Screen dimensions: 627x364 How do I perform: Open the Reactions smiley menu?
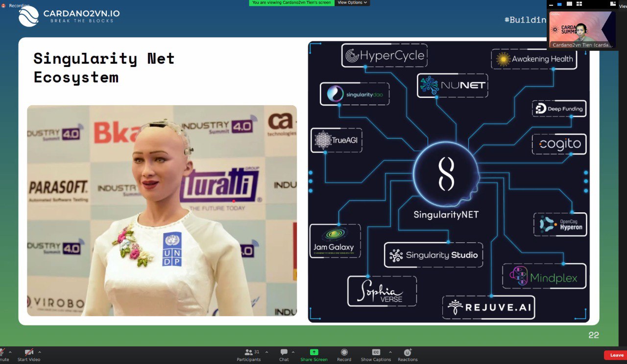[408, 352]
